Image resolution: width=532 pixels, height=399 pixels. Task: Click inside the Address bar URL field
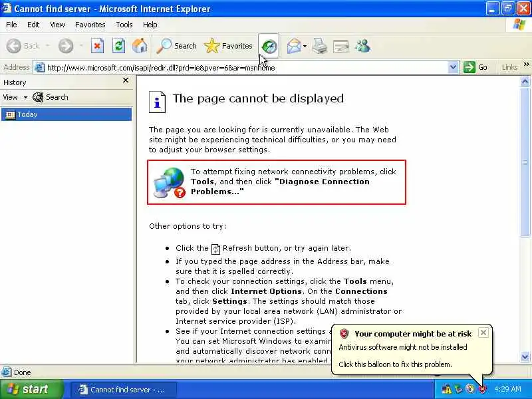click(247, 68)
